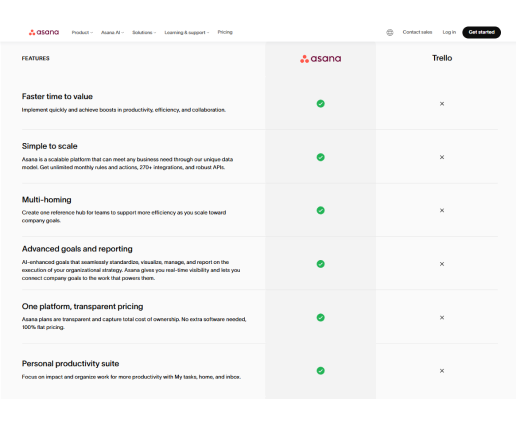This screenshot has height=422, width=516.
Task: Select the 'Asana plans are transparent' description
Action: coord(134,323)
